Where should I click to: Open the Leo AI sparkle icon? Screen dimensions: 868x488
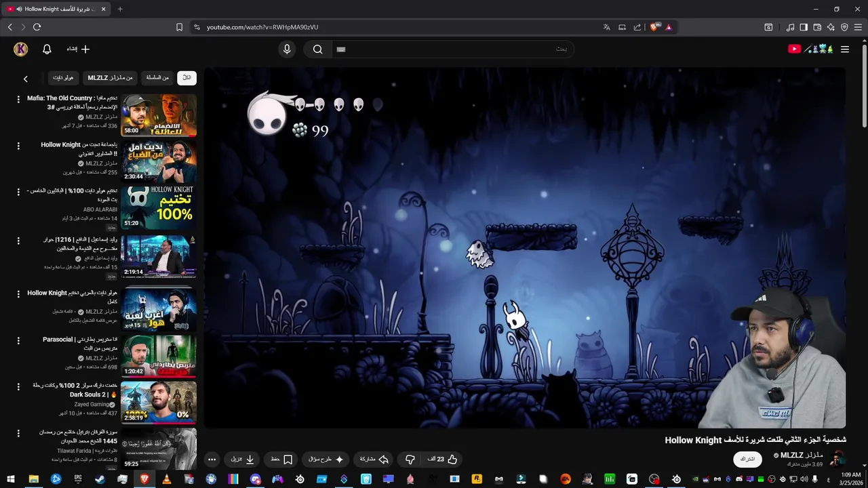[831, 27]
